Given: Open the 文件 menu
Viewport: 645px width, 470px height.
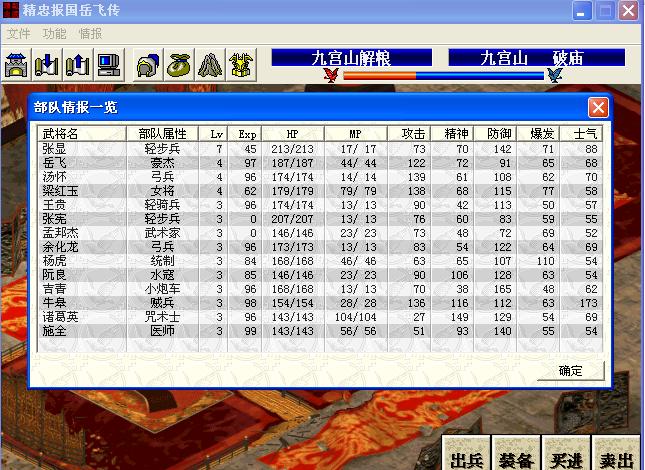Looking at the screenshot, I should click(19, 34).
